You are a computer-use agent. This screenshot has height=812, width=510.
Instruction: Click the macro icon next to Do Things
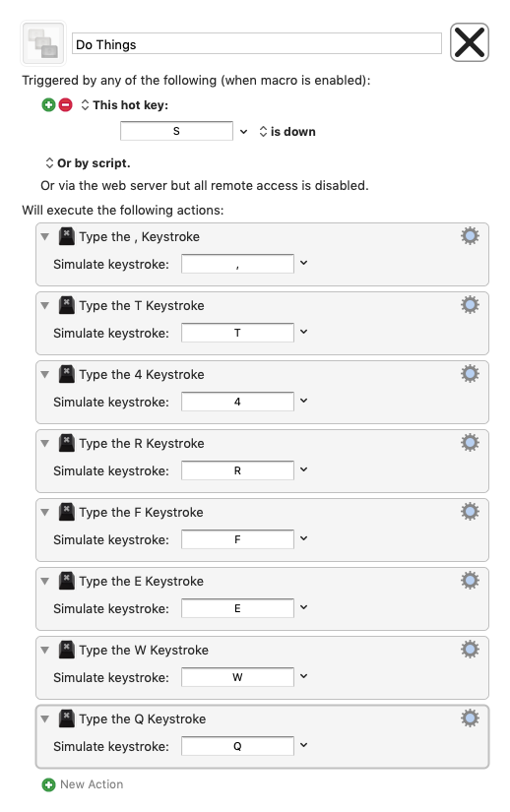pos(43,43)
